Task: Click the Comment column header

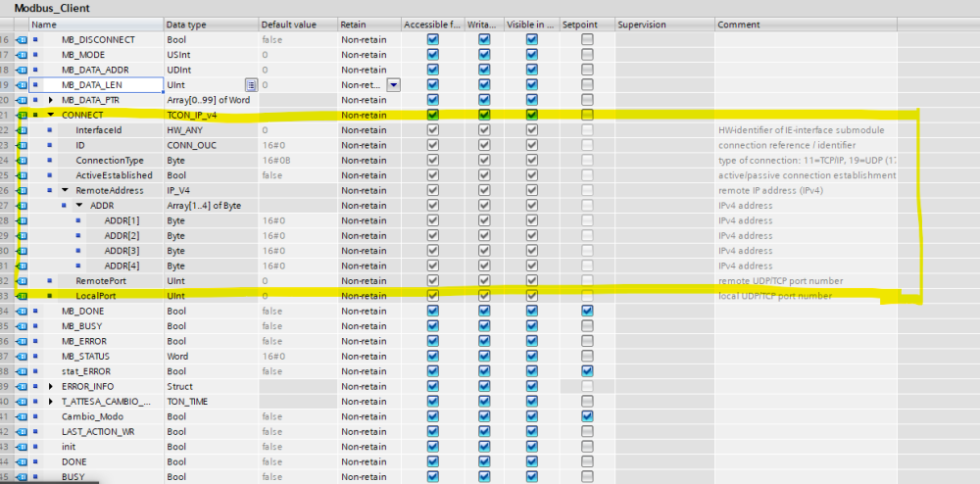Action: 739,24
